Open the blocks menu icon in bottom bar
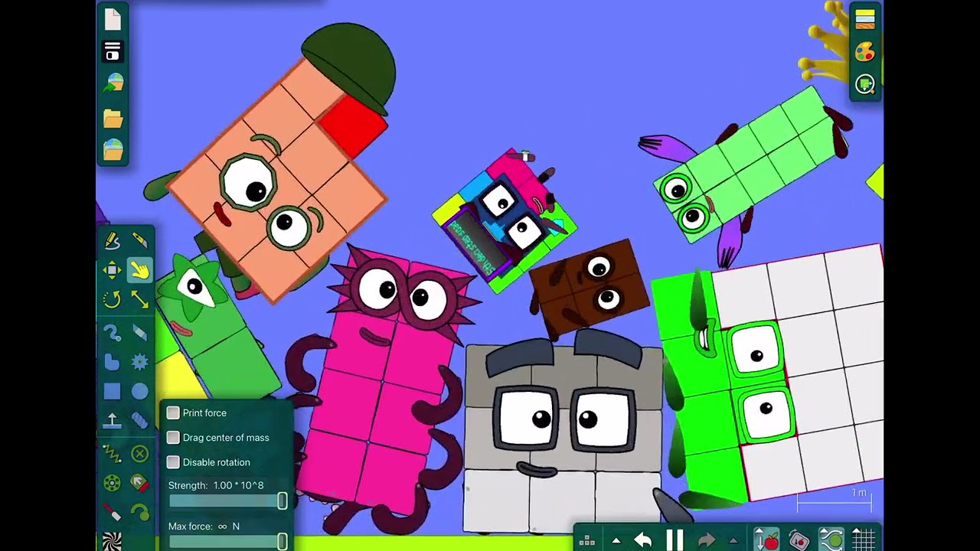This screenshot has height=551, width=980. 587,540
